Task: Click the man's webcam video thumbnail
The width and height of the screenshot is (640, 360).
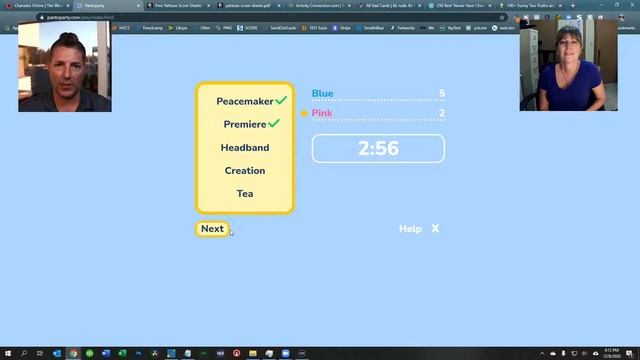Action: (x=64, y=67)
